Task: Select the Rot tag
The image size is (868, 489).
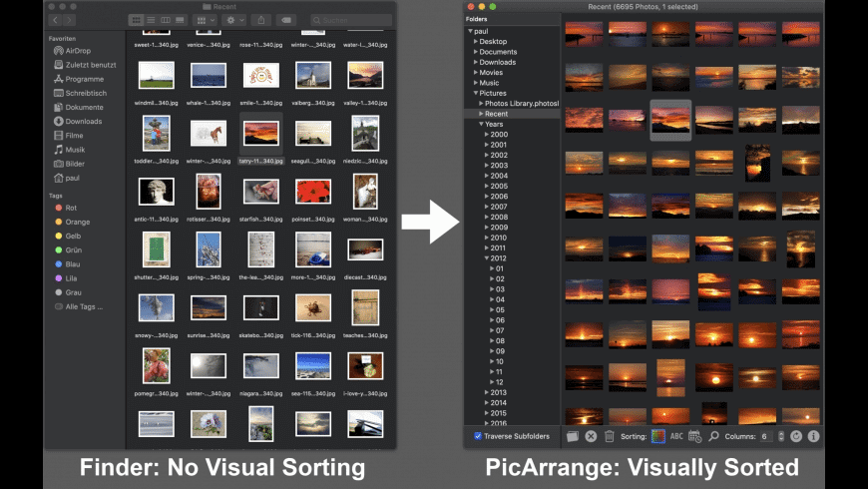Action: 66,208
